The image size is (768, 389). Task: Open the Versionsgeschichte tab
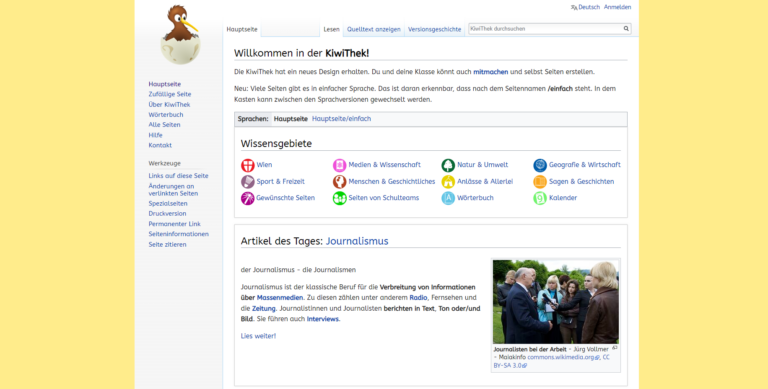point(434,29)
